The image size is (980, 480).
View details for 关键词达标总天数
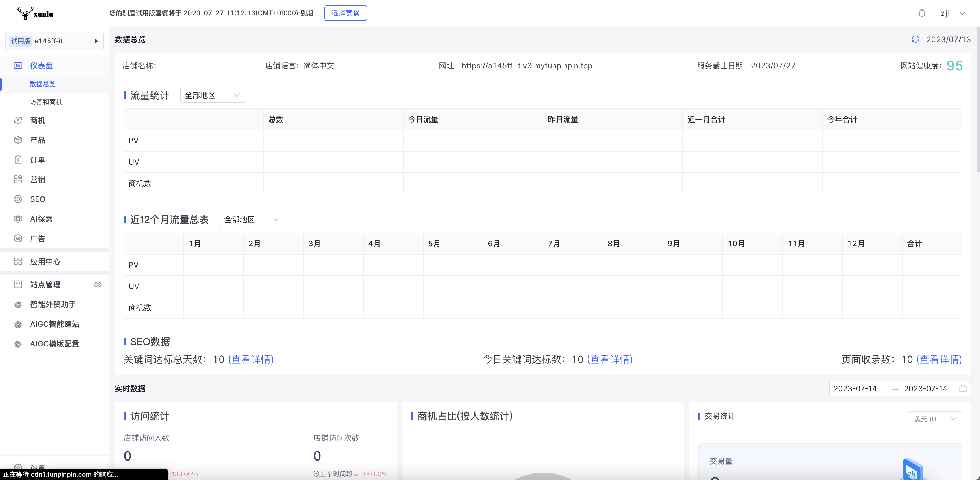pyautogui.click(x=251, y=359)
